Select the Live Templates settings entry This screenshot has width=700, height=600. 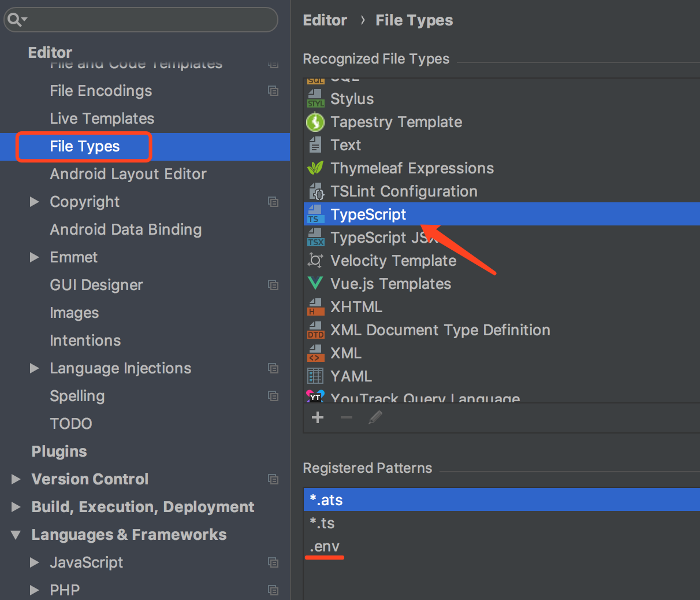click(x=102, y=118)
